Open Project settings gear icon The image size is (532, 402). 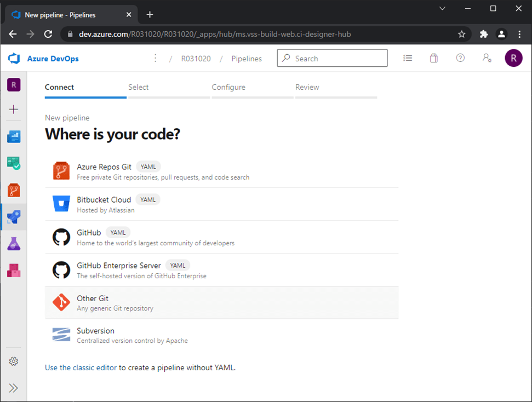[x=14, y=361]
